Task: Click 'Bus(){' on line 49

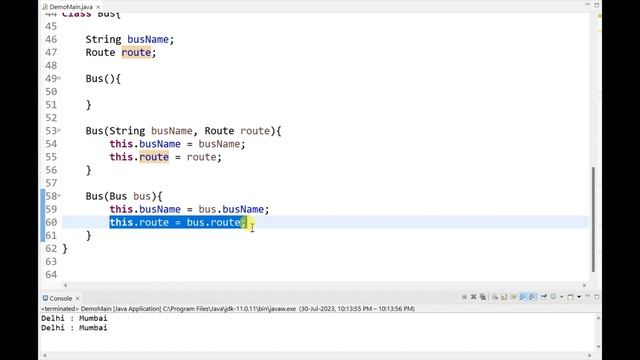Action: click(x=103, y=79)
